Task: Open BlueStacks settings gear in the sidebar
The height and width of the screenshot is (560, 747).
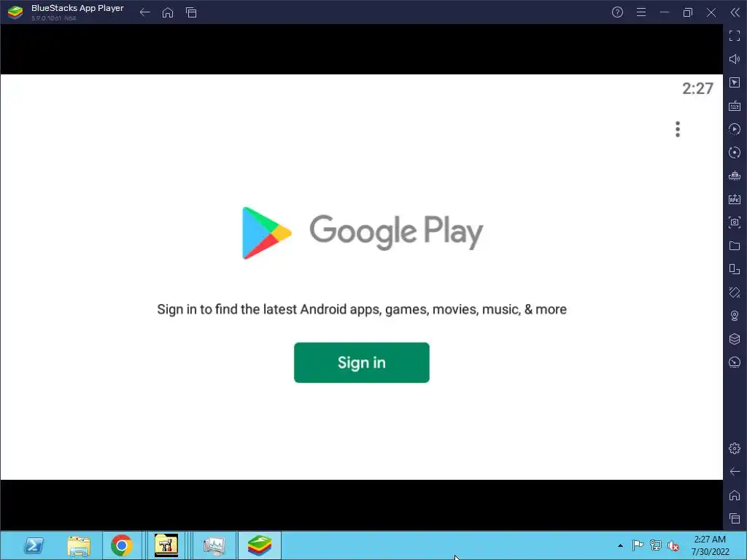Action: pyautogui.click(x=735, y=448)
